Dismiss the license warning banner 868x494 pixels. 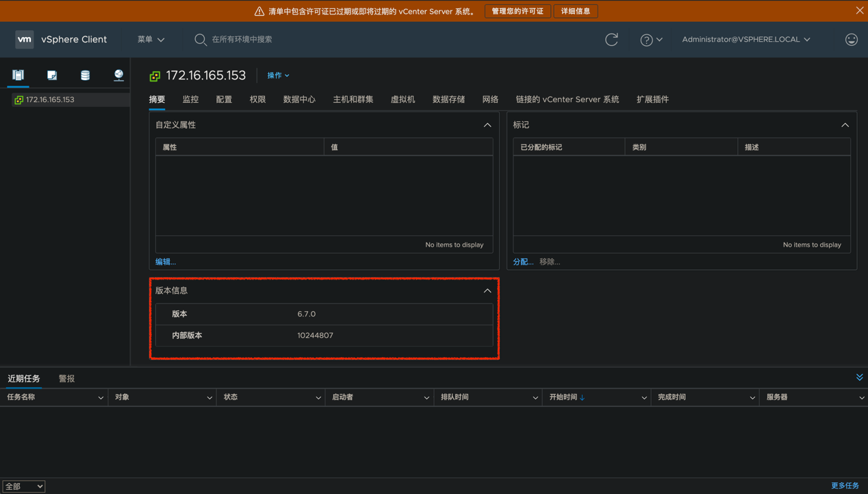[859, 10]
